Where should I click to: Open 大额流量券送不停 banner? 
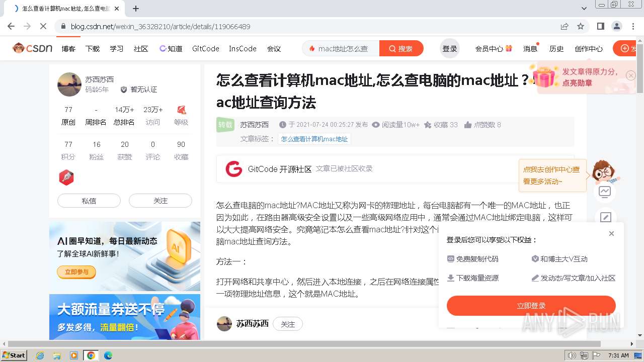(x=125, y=317)
